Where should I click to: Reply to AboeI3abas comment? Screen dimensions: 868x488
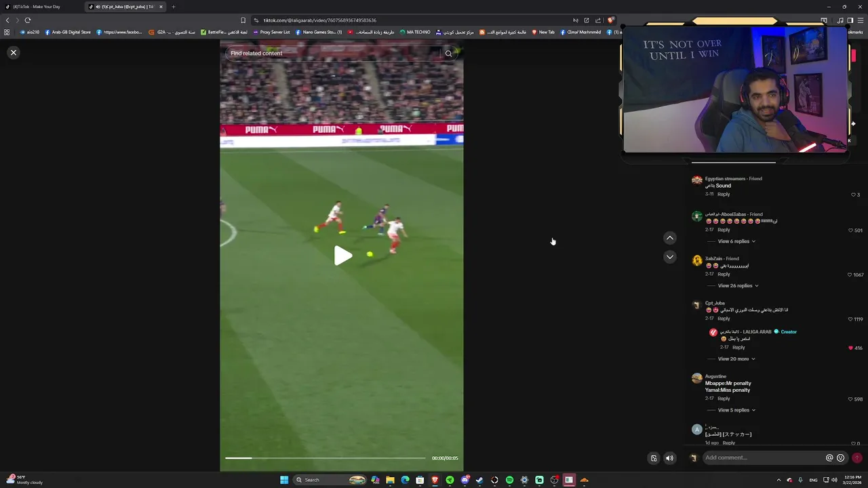(x=724, y=230)
